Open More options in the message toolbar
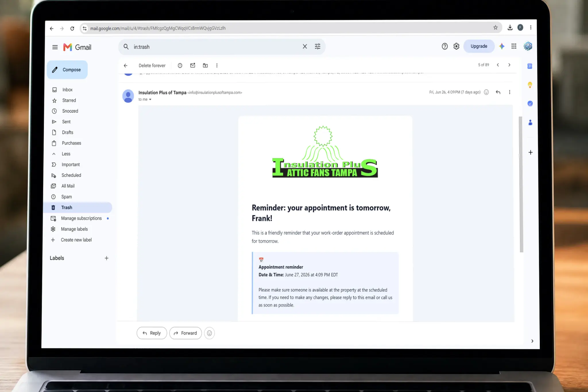The width and height of the screenshot is (588, 392). click(217, 65)
